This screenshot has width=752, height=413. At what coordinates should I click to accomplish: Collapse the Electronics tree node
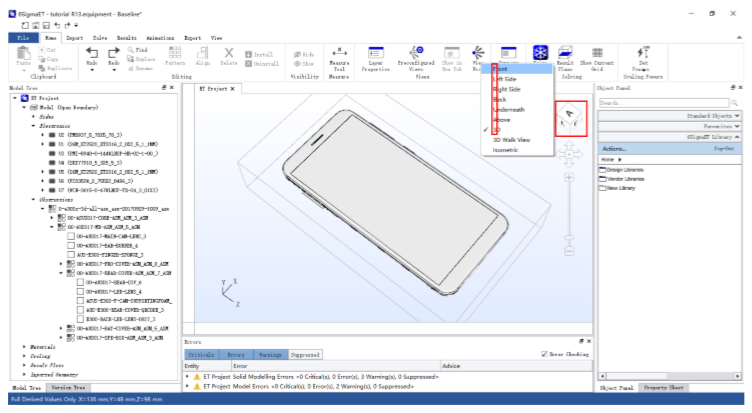point(31,127)
